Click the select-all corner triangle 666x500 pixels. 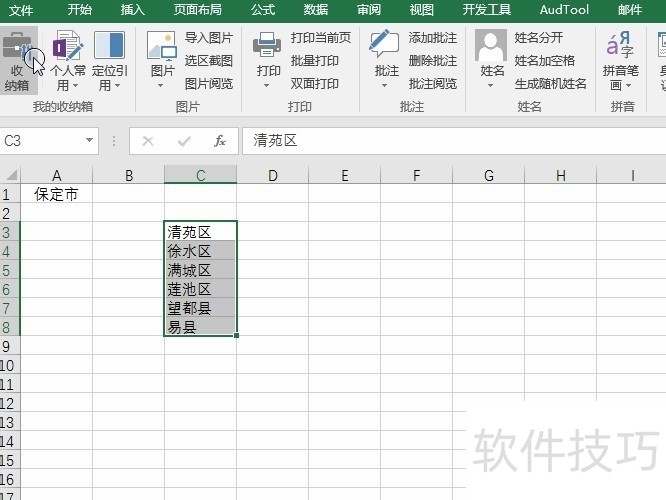[11, 175]
